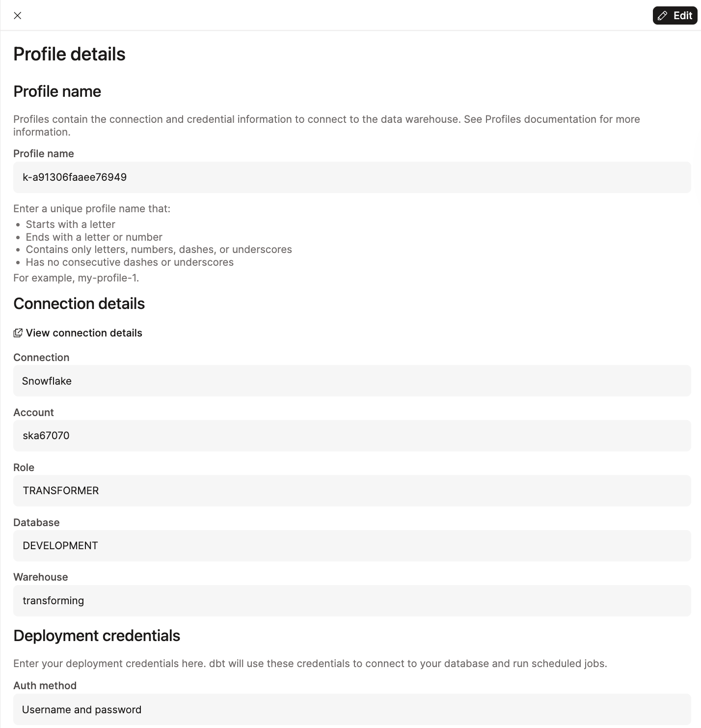Click the Connection field showing Snowflake

(351, 381)
